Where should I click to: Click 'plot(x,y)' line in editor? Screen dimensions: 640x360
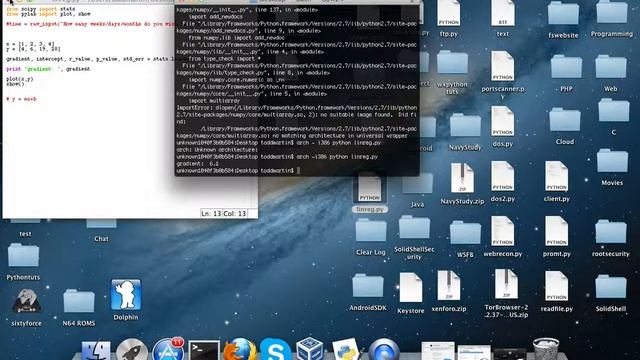tap(20, 79)
